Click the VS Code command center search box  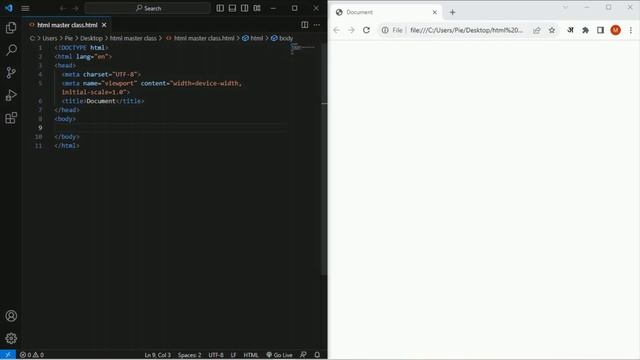coord(148,8)
